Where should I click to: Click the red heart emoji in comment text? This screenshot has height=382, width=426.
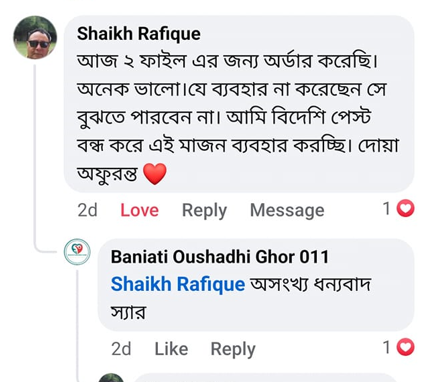pos(155,174)
